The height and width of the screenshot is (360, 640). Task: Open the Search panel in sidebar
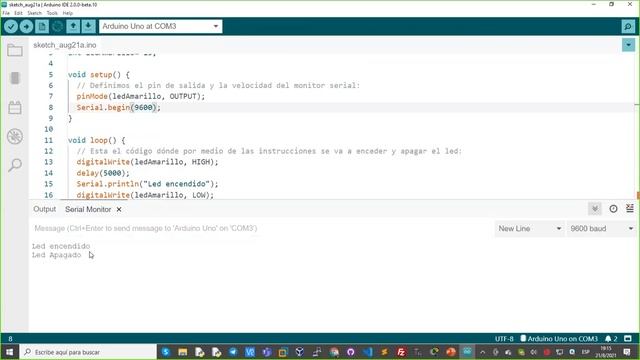pos(15,165)
